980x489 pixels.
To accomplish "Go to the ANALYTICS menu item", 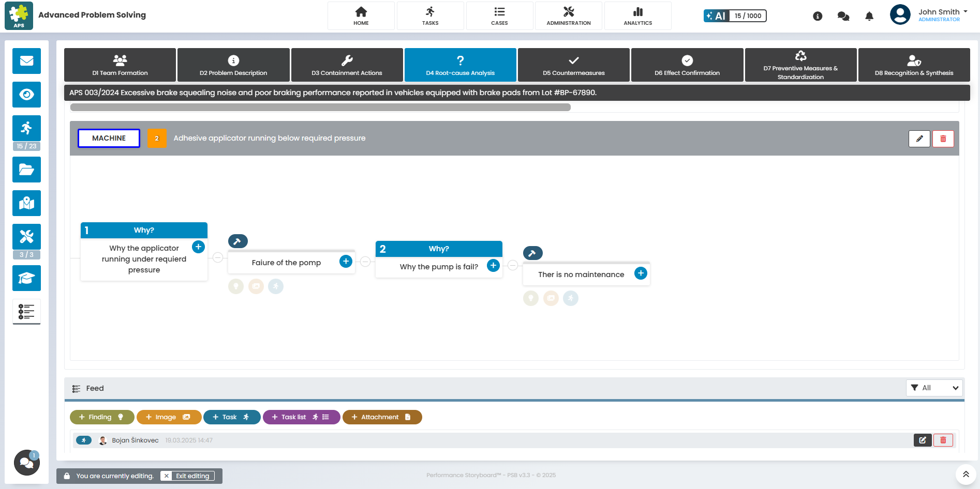I will [637, 16].
